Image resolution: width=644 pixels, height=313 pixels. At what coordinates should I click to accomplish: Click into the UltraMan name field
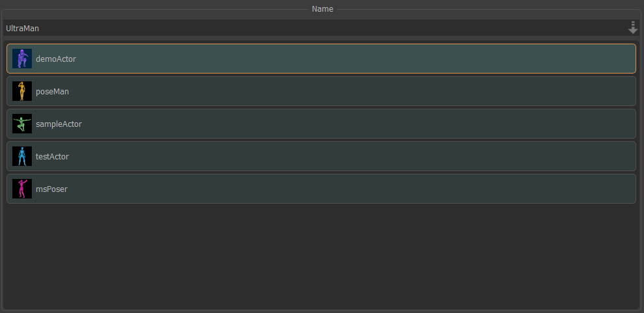point(312,29)
